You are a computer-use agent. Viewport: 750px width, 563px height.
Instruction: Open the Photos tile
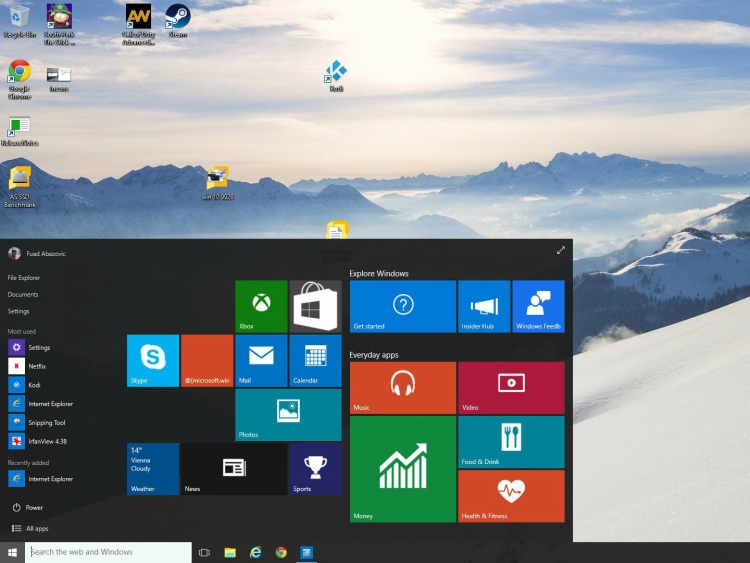point(288,414)
